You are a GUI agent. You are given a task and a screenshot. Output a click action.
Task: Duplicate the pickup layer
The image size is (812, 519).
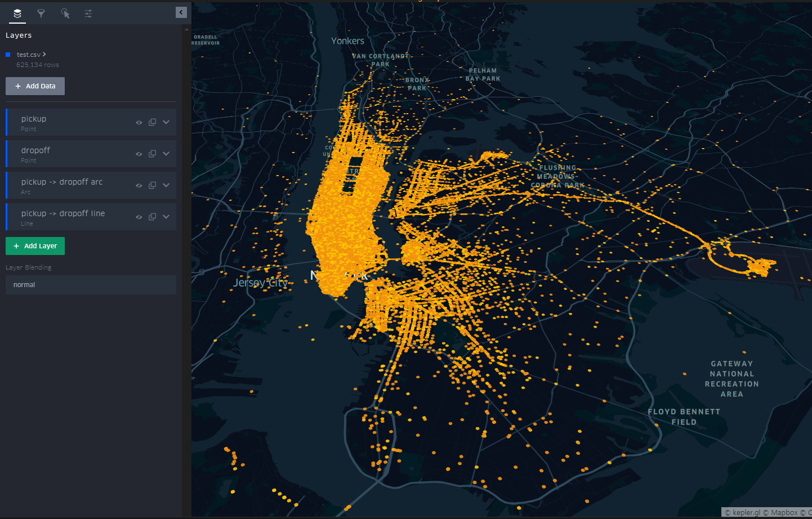[x=152, y=122]
